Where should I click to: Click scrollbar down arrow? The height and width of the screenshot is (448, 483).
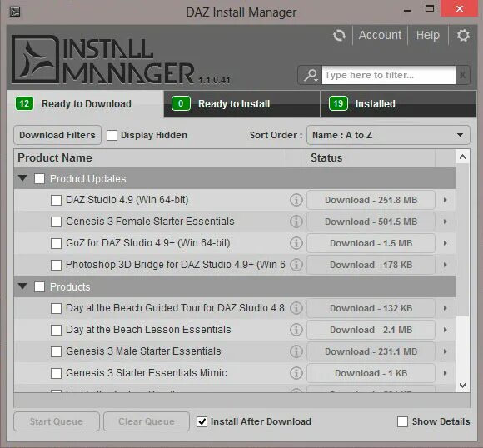click(462, 386)
